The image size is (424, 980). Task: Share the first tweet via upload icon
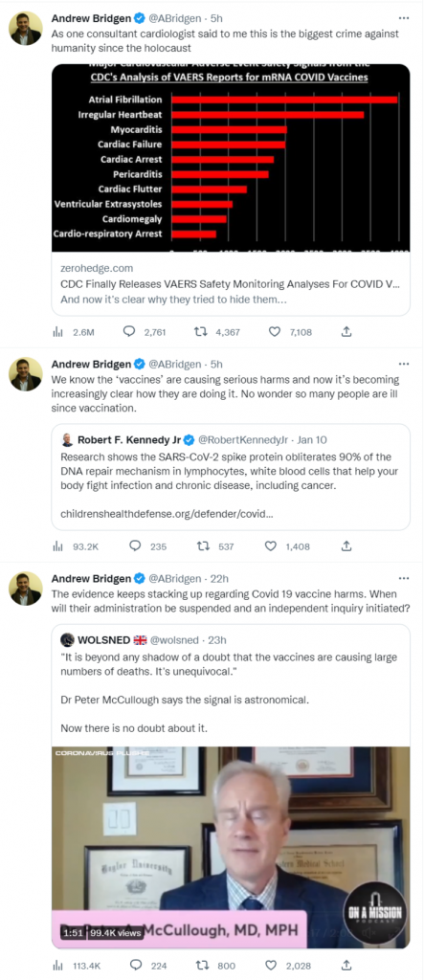(346, 332)
